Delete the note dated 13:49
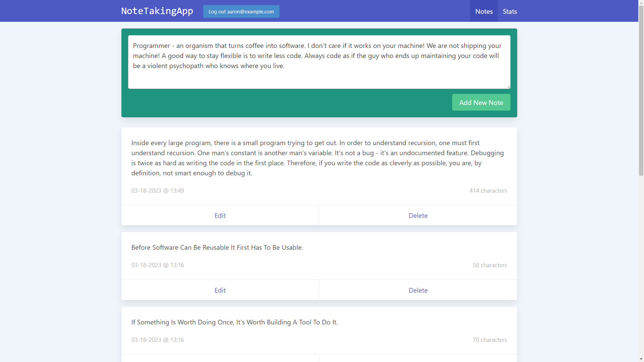This screenshot has width=644, height=362. click(418, 216)
